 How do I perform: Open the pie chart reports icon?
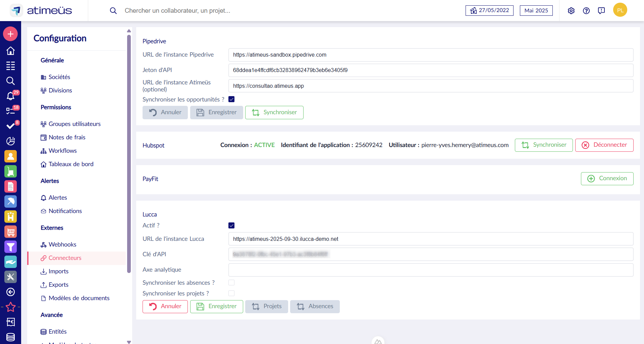10,141
